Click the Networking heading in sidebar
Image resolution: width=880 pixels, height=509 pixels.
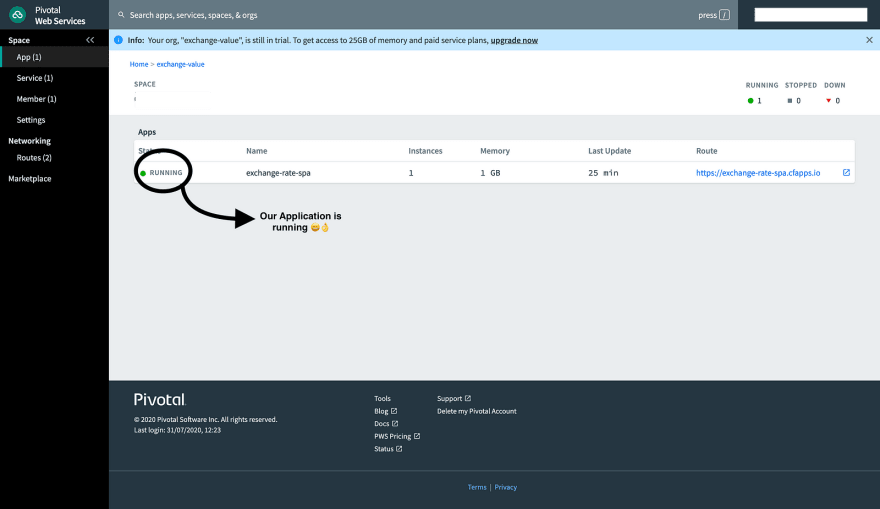click(29, 141)
